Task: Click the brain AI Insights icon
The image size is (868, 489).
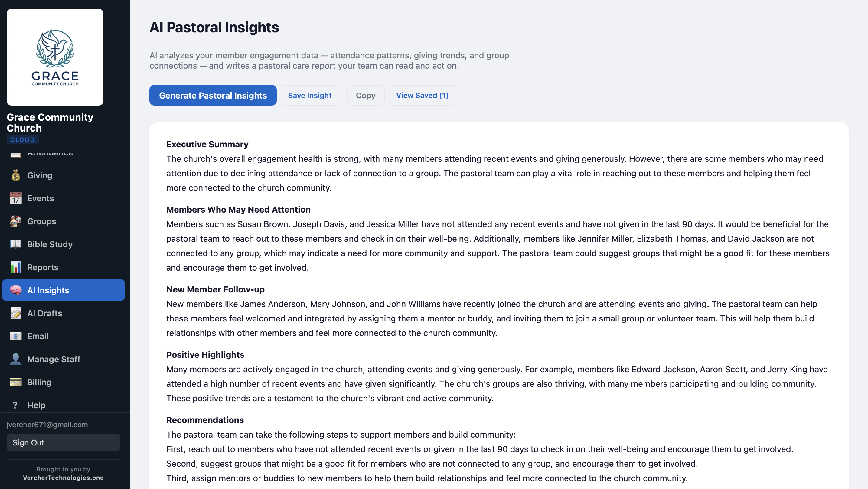Action: 15,290
